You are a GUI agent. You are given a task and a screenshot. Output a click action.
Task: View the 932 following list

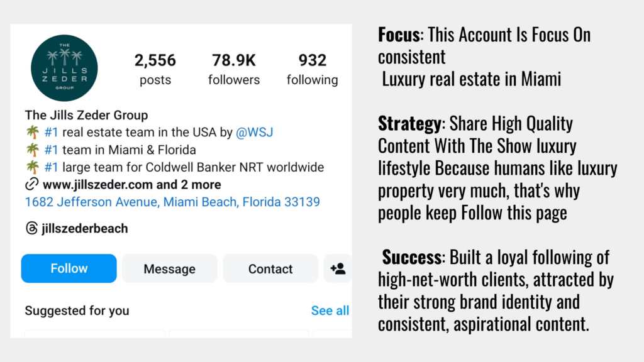[312, 69]
